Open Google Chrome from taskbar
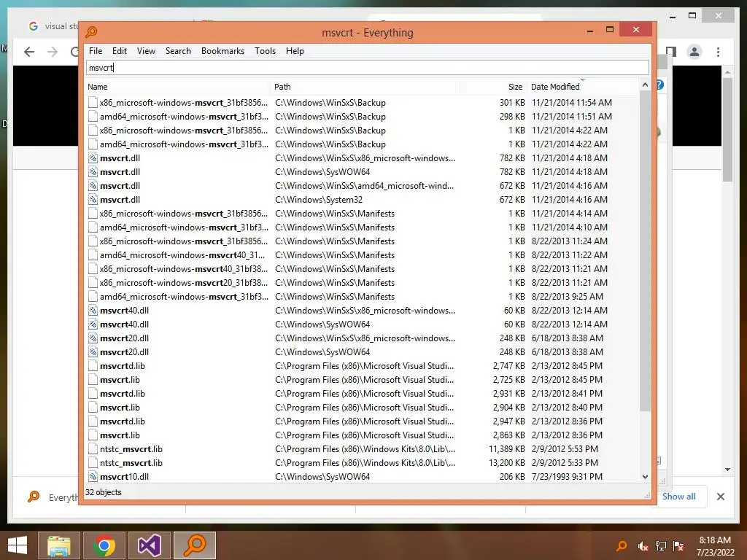 pos(104,545)
